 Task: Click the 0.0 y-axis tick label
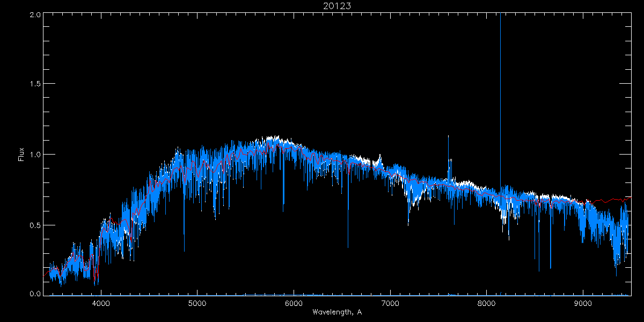35,294
